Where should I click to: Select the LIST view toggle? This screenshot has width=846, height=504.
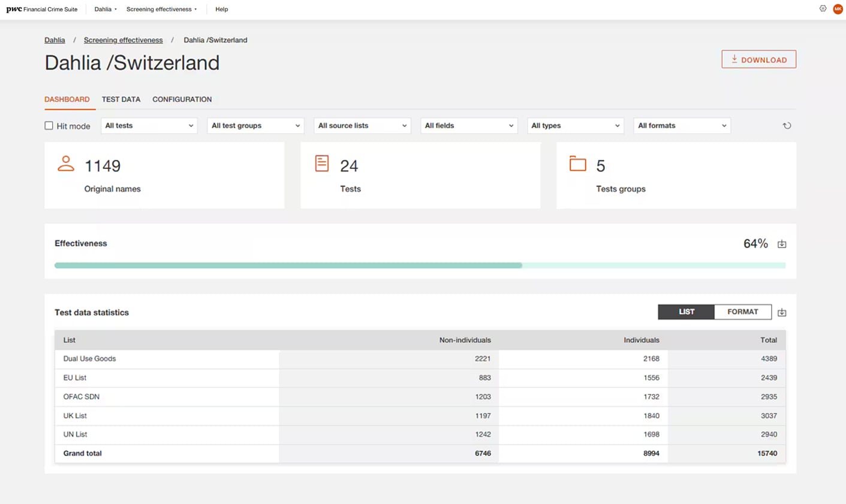point(686,312)
